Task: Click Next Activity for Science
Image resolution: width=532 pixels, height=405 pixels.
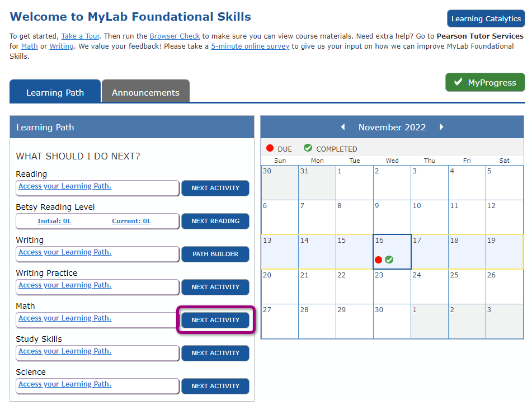Action: 215,386
